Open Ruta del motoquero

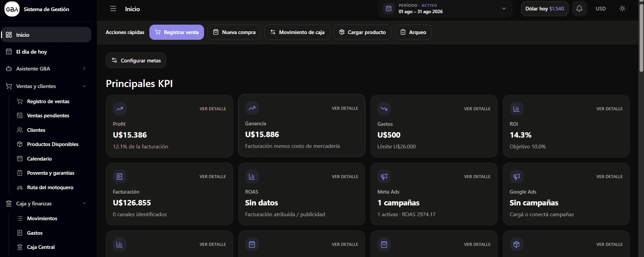pyautogui.click(x=50, y=188)
